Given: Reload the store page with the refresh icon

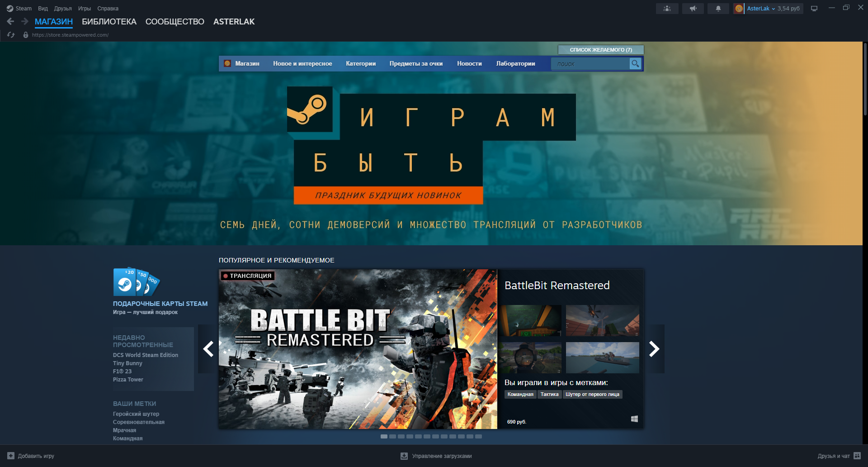Looking at the screenshot, I should point(11,35).
